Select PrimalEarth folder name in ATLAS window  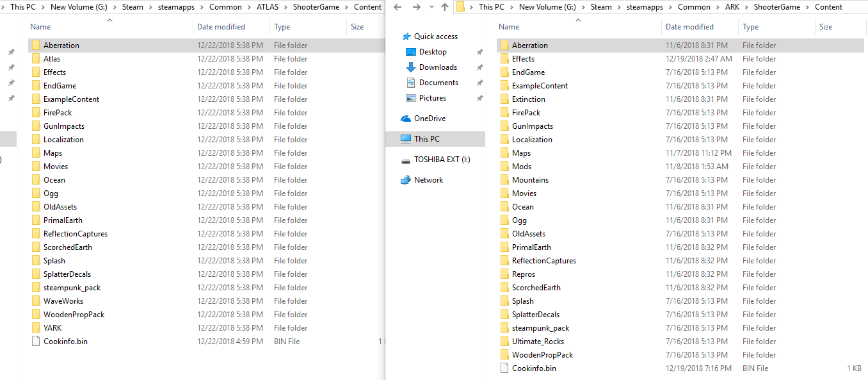[x=63, y=220]
